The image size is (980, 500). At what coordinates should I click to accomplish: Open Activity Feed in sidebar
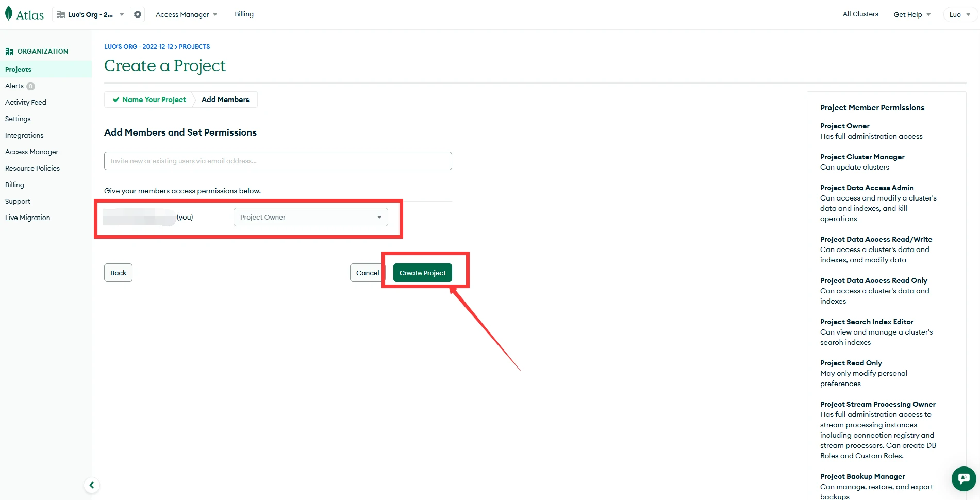[x=26, y=102]
